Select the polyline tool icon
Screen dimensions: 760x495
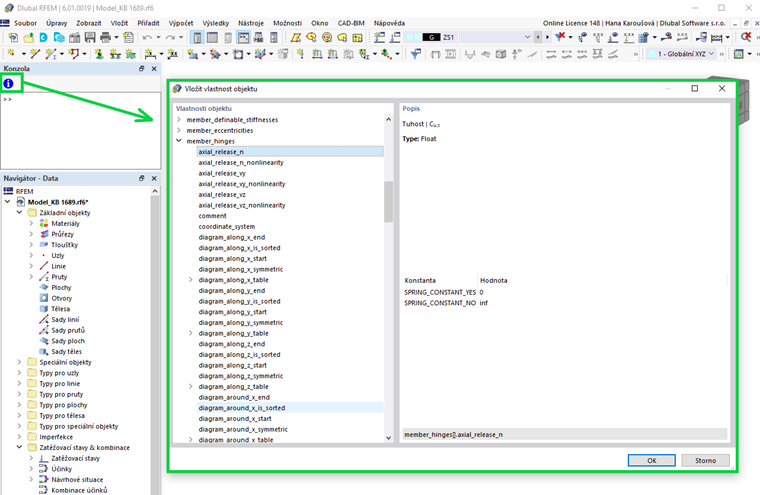tap(74, 53)
